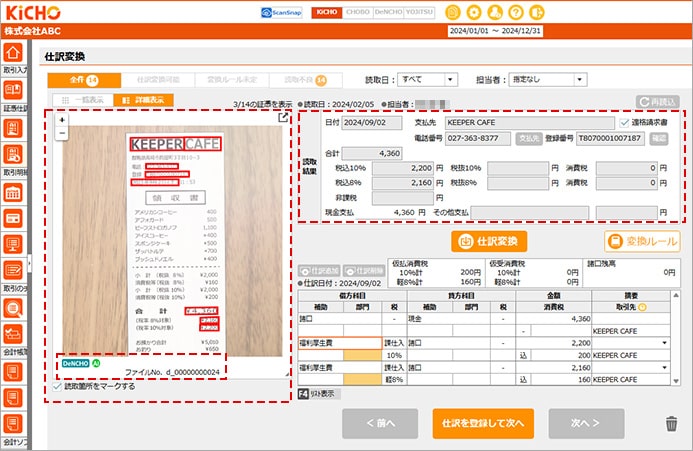
Task: Select the 仕訳変換可能 tab
Action: click(x=158, y=80)
